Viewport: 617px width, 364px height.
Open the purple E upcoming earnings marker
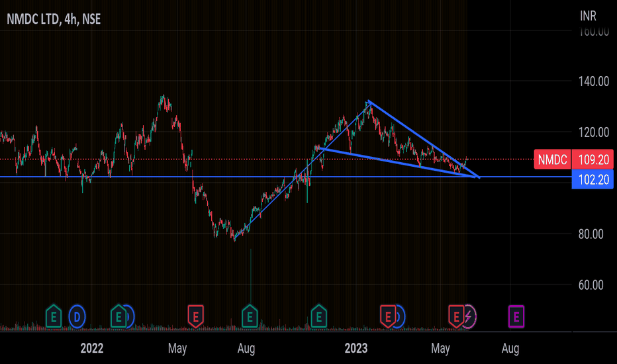pyautogui.click(x=516, y=316)
